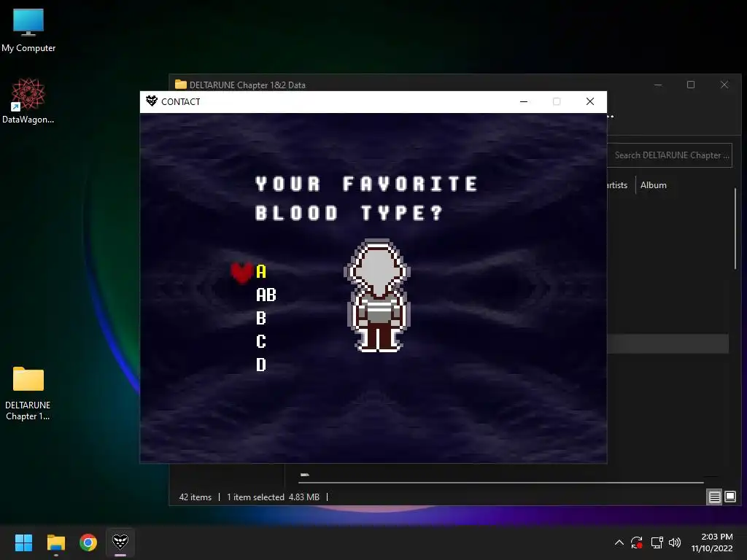The height and width of the screenshot is (560, 747).
Task: Open File Explorer from the taskbar
Action: click(55, 542)
